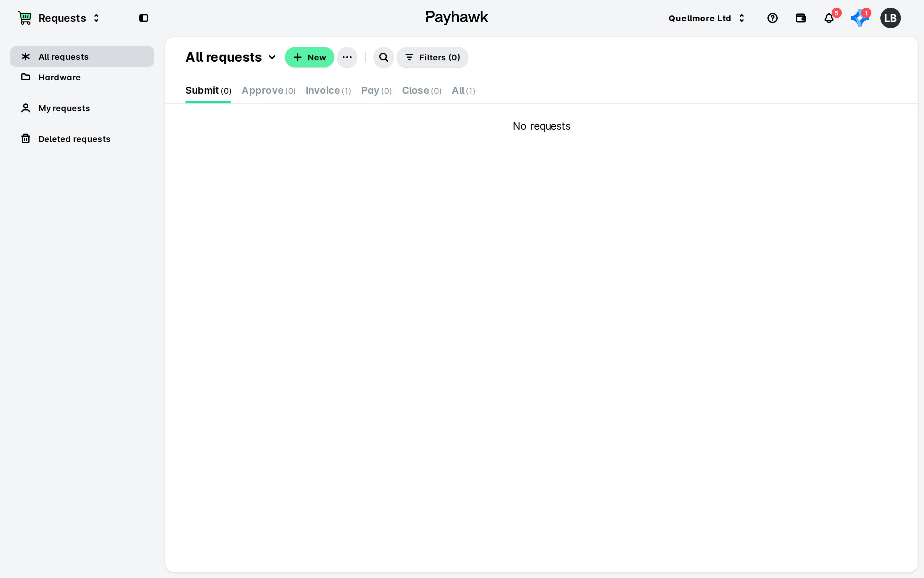The image size is (924, 578).
Task: Switch to the Close tab
Action: pos(422,91)
